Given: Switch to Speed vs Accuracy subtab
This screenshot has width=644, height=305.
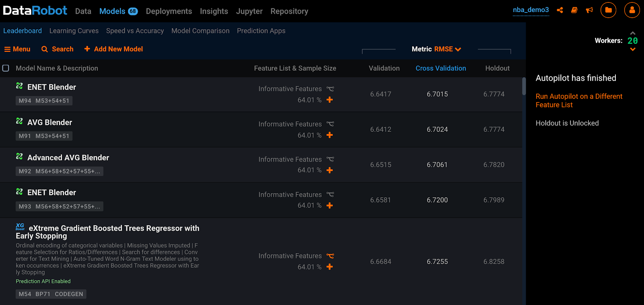Looking at the screenshot, I should coord(135,31).
